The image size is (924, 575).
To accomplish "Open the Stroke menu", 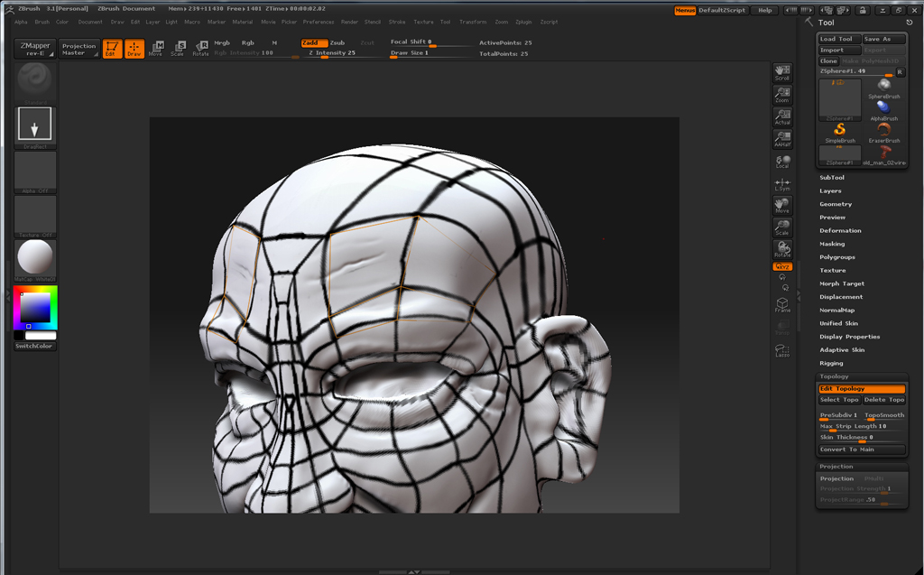I will [x=397, y=22].
